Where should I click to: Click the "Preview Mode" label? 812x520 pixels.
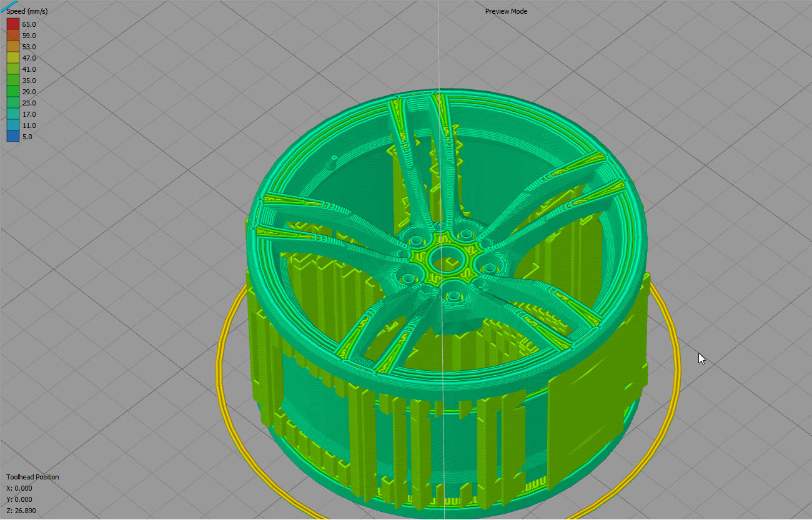(506, 11)
